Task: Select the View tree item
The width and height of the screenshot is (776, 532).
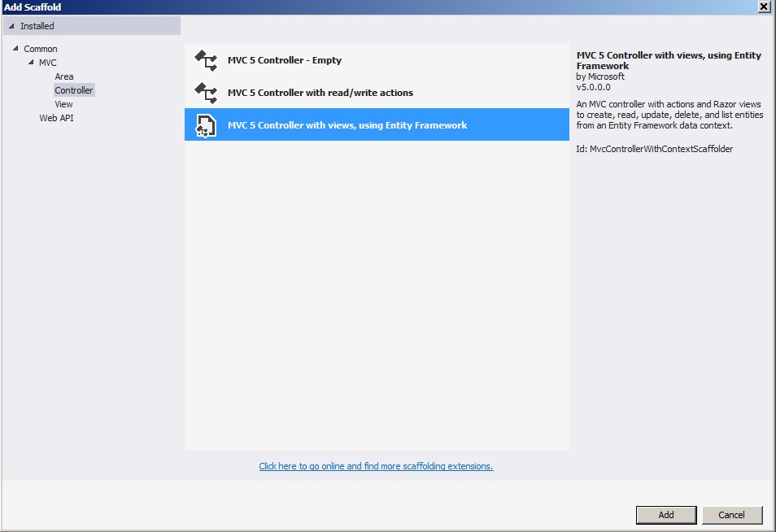Action: tap(63, 104)
